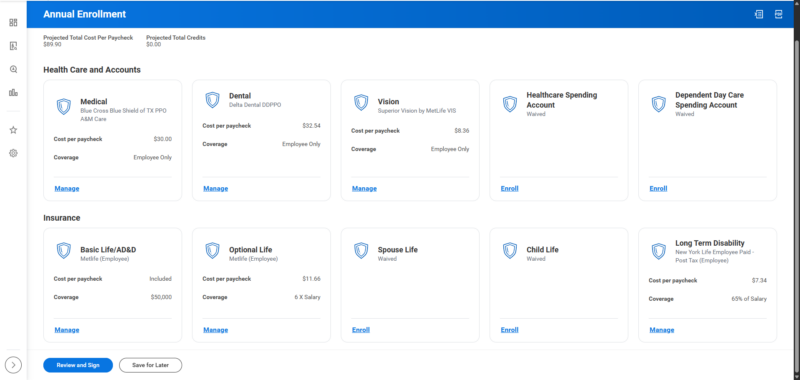This screenshot has height=380, width=800.
Task: Click the Medical plan shield icon
Action: coord(64,107)
